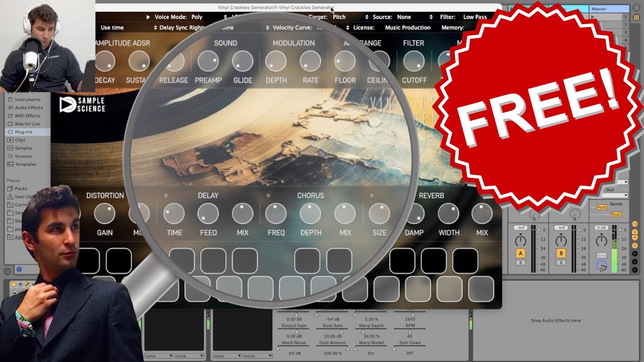Click the Sample Science logo
Viewport: 644px width, 362px height.
[x=82, y=104]
